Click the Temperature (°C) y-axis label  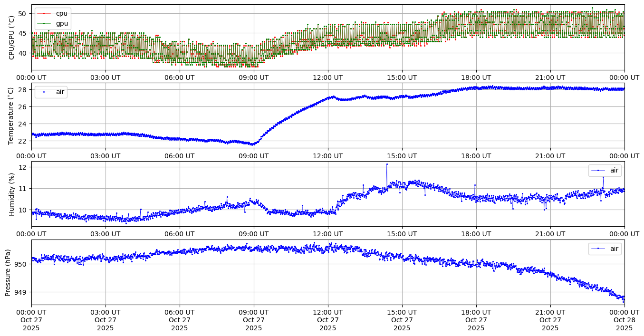click(12, 115)
